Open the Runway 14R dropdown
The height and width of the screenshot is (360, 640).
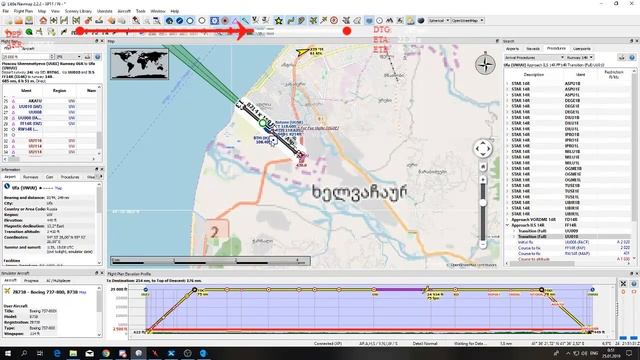[x=580, y=58]
